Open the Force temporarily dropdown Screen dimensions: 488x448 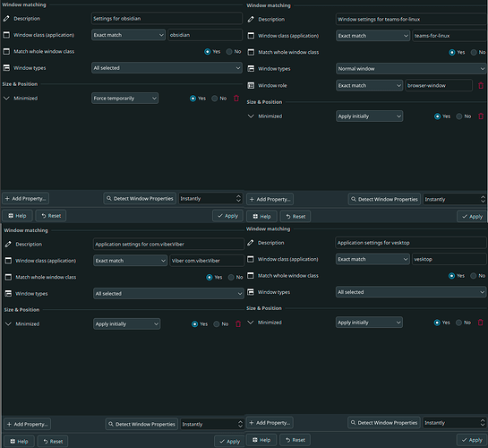coord(124,99)
